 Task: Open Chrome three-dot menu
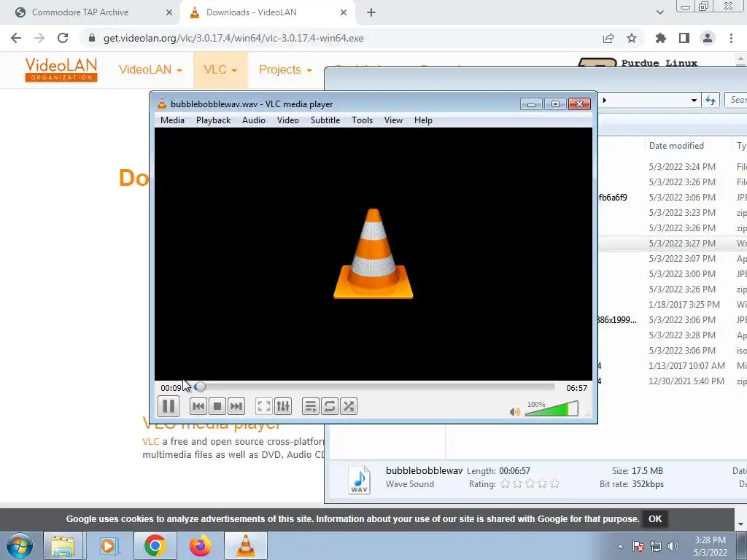(x=731, y=38)
